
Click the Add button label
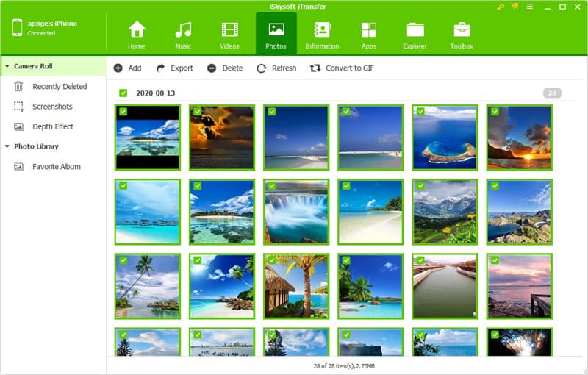135,68
